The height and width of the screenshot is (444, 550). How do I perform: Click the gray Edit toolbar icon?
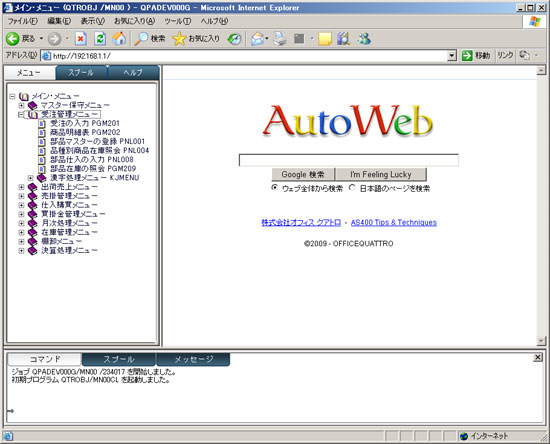[x=299, y=39]
